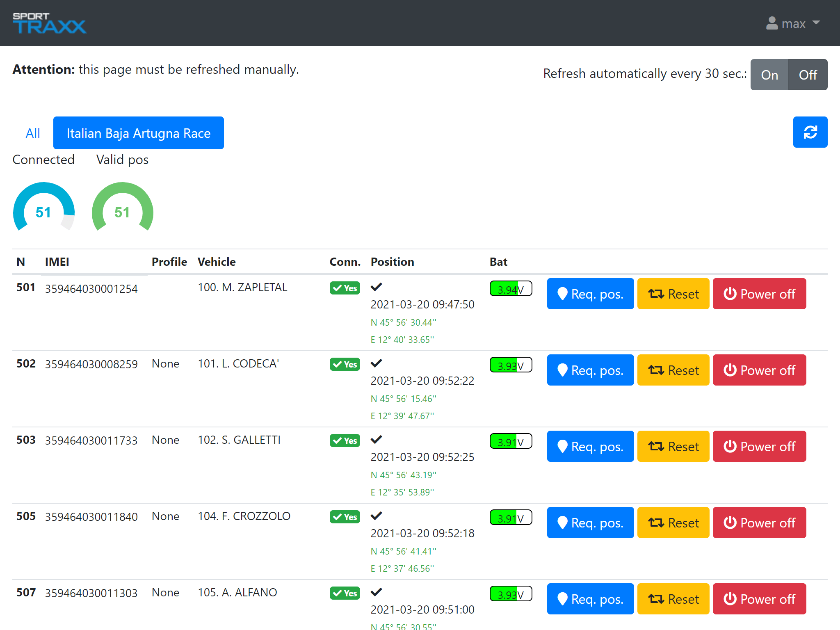Click the reset loop icon for L. CODECA'
This screenshot has width=840, height=630.
pos(656,370)
